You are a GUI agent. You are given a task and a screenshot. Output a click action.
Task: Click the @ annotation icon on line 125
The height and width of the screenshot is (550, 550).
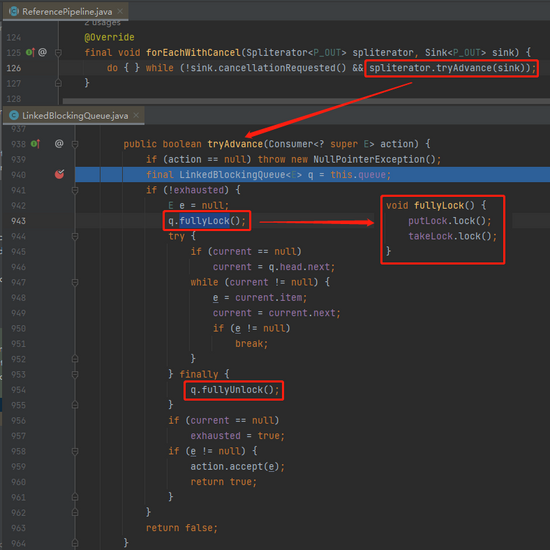tap(42, 52)
